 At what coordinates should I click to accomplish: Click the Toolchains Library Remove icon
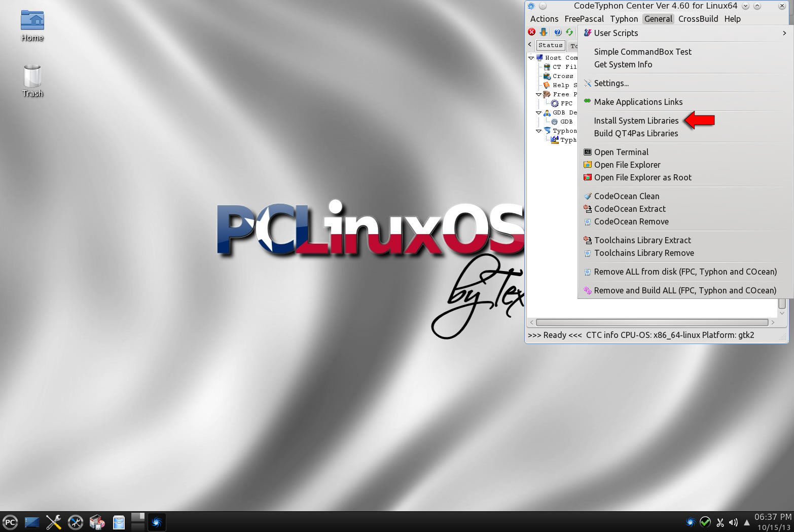click(x=588, y=253)
